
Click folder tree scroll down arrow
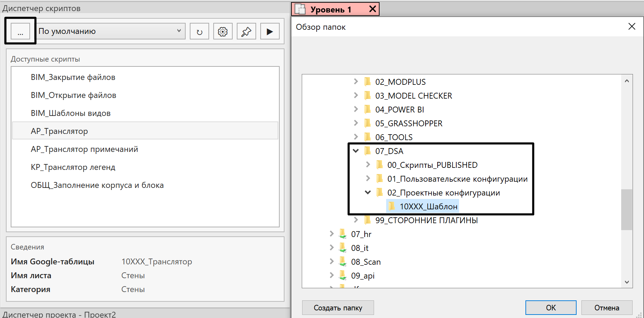tap(627, 282)
